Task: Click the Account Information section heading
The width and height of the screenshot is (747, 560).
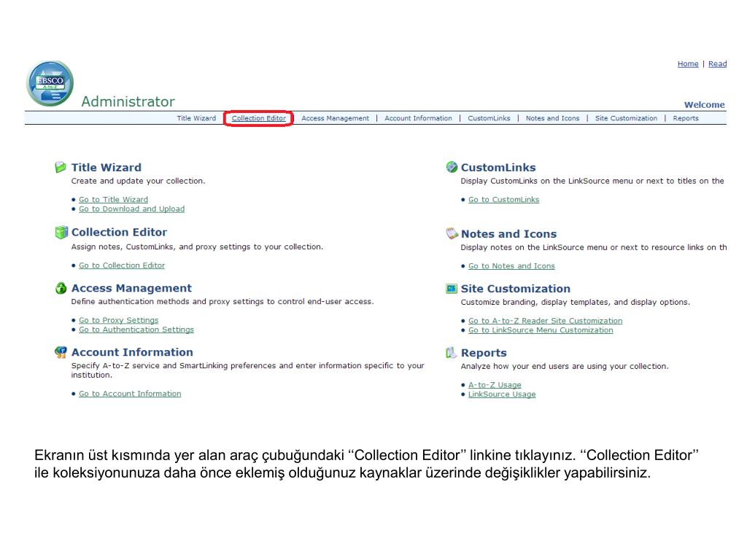Action: coord(132,352)
